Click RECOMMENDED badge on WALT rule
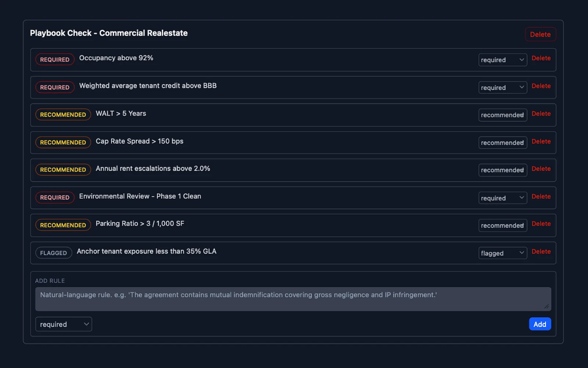The image size is (588, 368). pyautogui.click(x=63, y=114)
